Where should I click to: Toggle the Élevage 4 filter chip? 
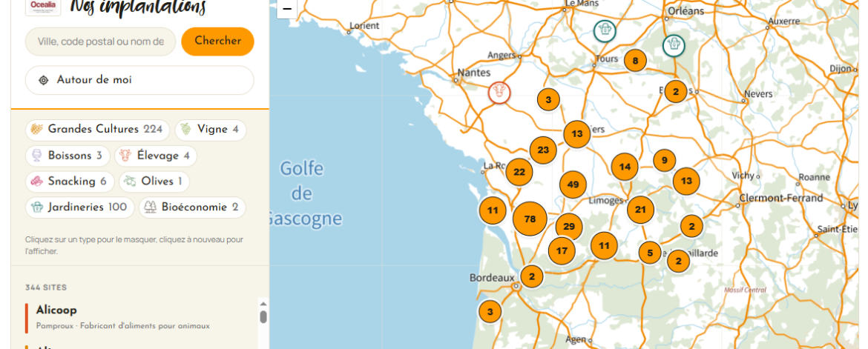click(156, 156)
